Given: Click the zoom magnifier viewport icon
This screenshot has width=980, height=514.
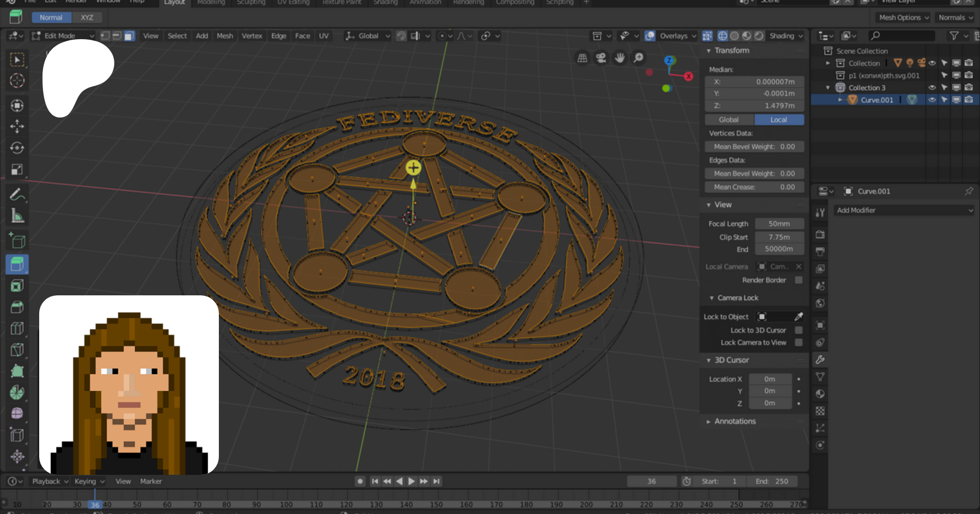Looking at the screenshot, I should pos(639,58).
